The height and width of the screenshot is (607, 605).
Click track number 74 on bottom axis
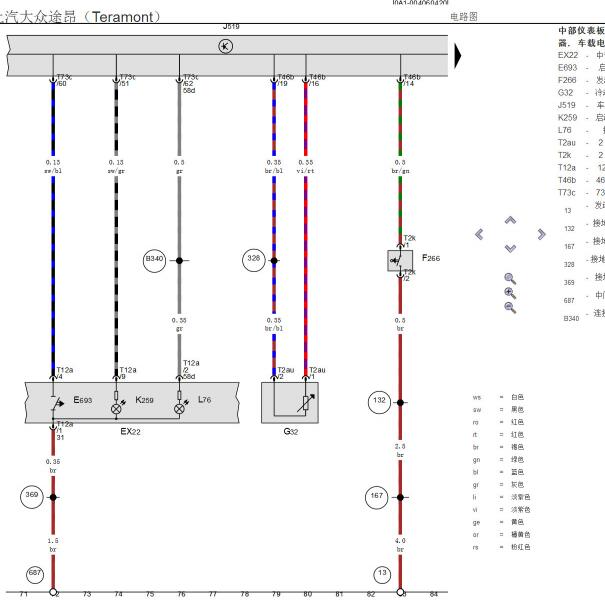[118, 594]
